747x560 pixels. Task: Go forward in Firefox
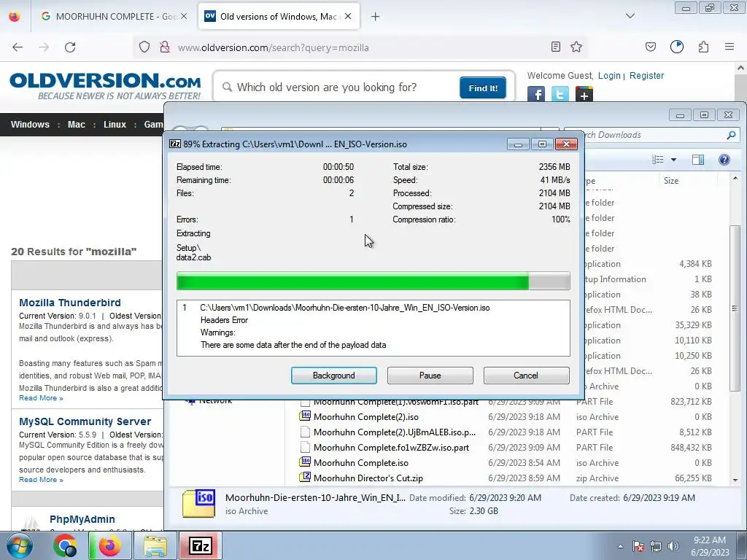click(44, 47)
